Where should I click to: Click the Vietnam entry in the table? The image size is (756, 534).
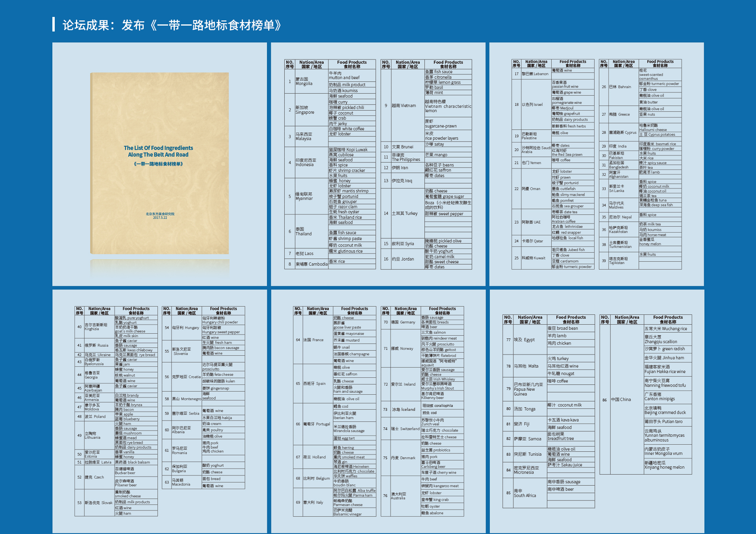click(404, 105)
